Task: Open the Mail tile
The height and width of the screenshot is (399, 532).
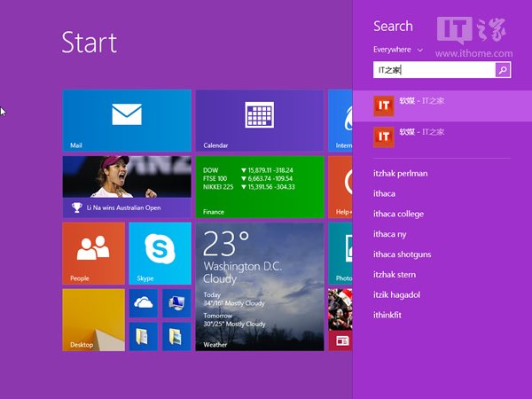Action: pos(127,121)
